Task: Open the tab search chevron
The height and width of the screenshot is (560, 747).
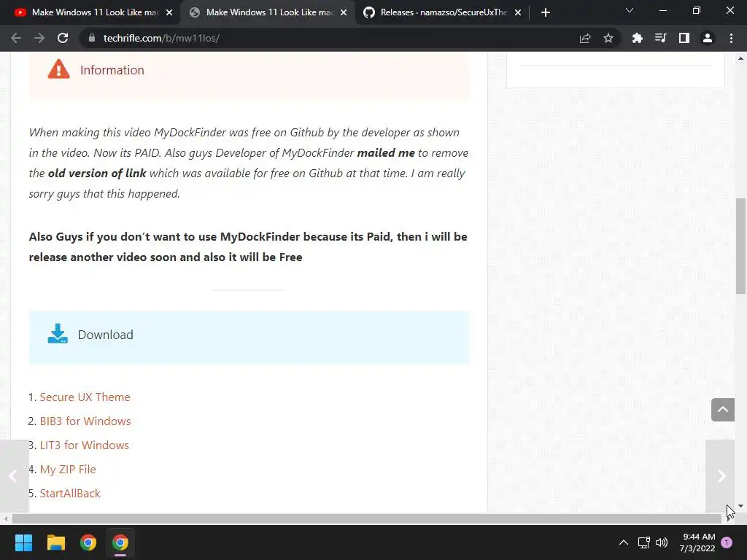Action: [x=629, y=10]
